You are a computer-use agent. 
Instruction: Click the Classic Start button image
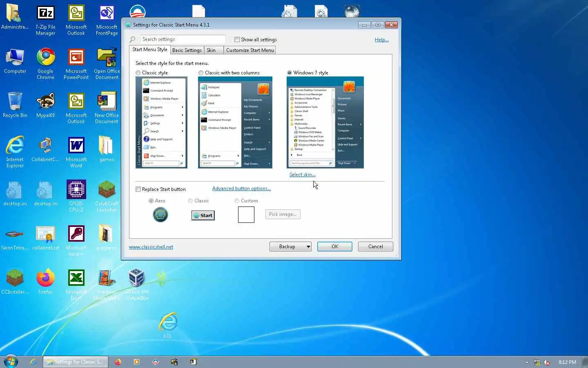tap(203, 215)
